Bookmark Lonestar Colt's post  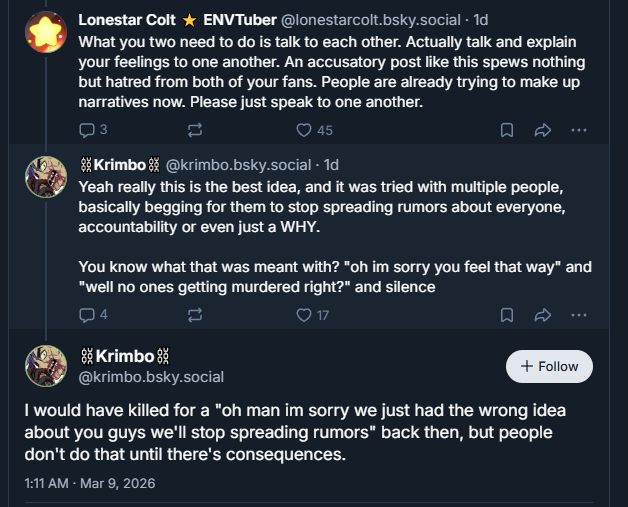(507, 130)
